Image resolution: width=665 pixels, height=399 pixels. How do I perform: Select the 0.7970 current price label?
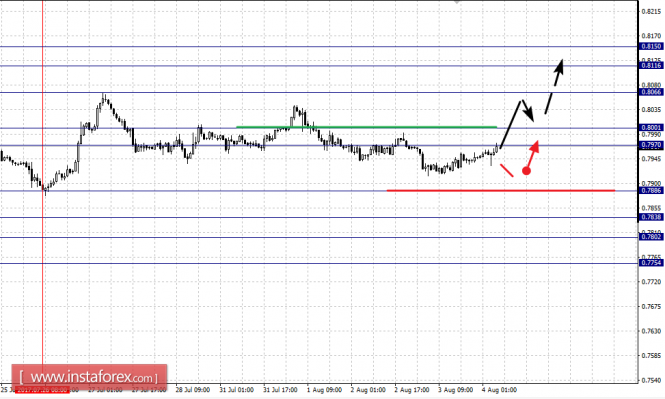[651, 145]
